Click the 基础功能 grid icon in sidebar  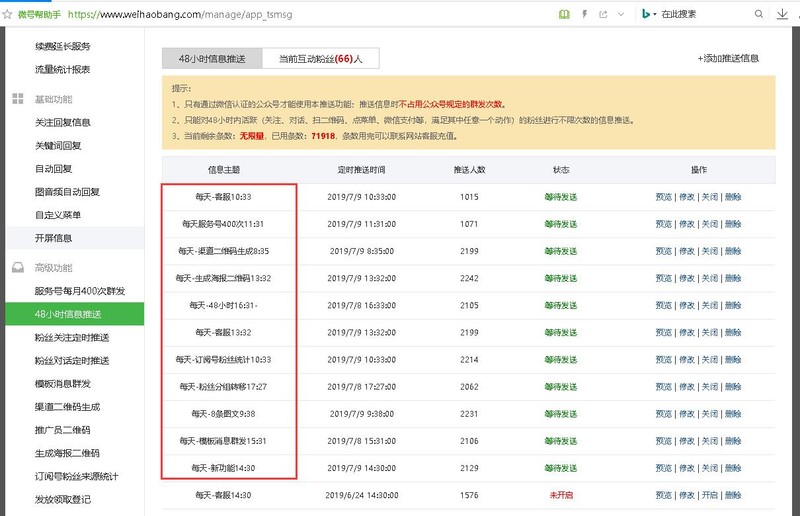pos(17,99)
